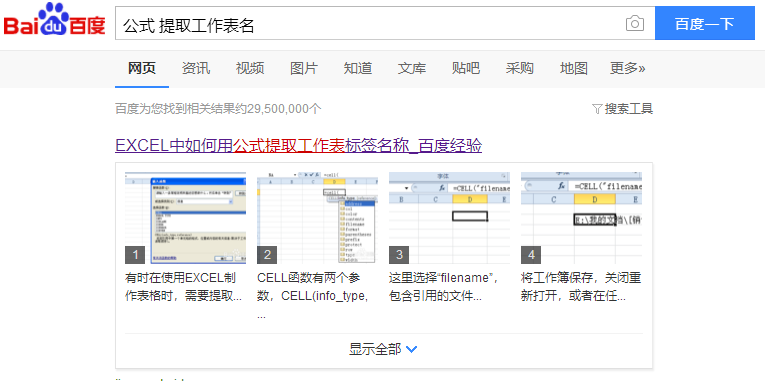
Task: Open the 图片 tab
Action: (x=303, y=68)
